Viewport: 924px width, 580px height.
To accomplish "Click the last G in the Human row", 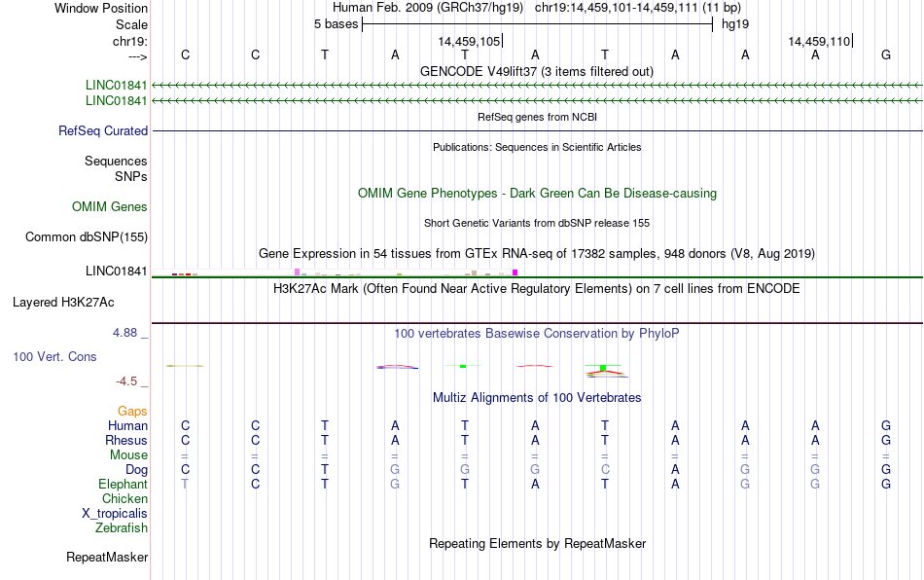I will 886,425.
